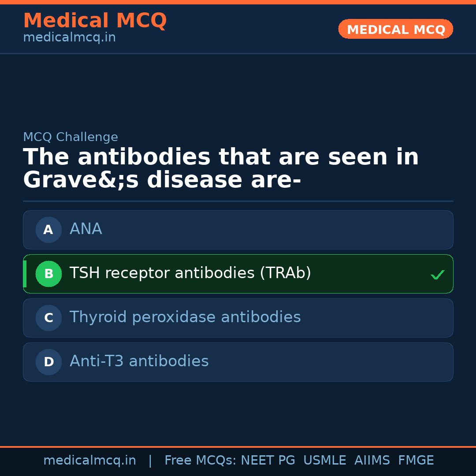Choose TSH receptor antibodies (TRAb) answer
Image resolution: width=476 pixels, height=476 pixels.
(238, 274)
